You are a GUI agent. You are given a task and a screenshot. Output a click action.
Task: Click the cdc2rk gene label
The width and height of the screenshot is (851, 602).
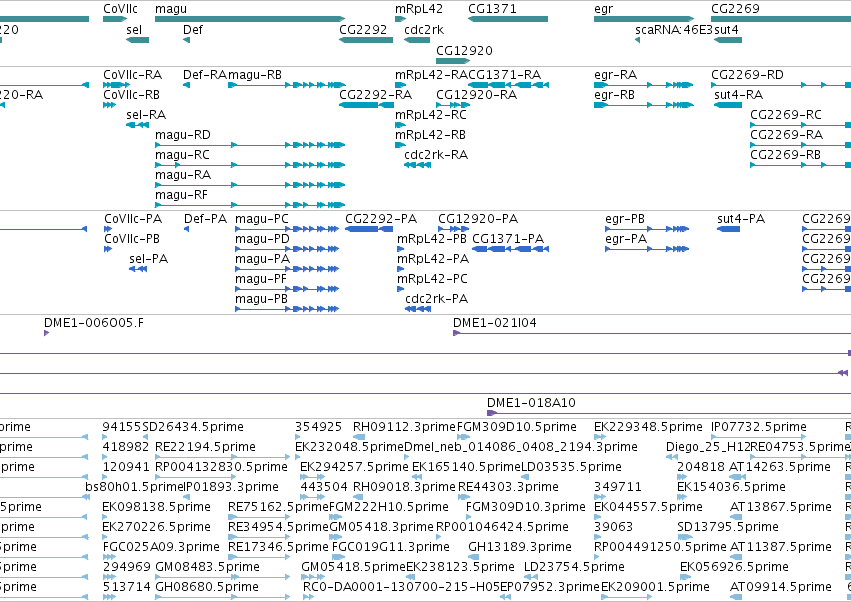click(x=423, y=29)
